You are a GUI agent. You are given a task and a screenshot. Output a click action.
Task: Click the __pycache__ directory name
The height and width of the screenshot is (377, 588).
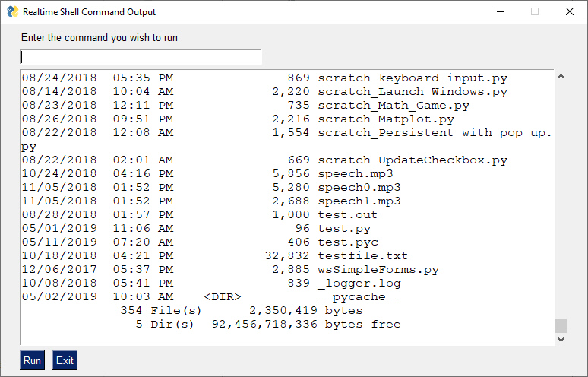[x=359, y=296]
